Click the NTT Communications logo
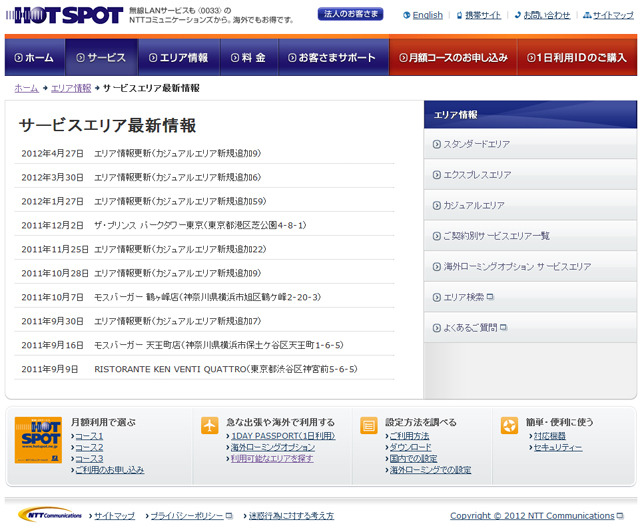 pos(50,515)
